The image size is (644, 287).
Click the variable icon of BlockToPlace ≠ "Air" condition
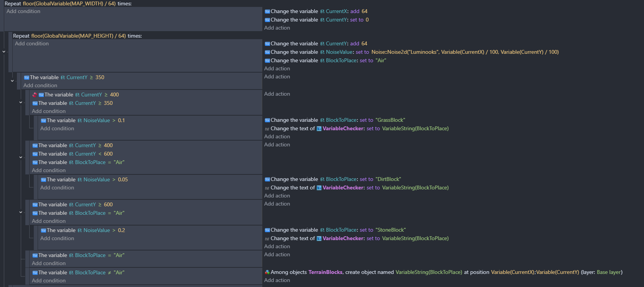coord(35,273)
